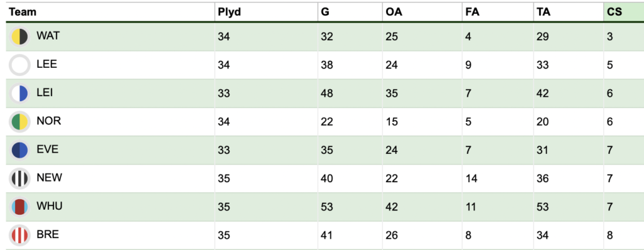Click NEW's FA cell showing 14
Image resolution: width=644 pixels, height=250 pixels.
click(498, 178)
